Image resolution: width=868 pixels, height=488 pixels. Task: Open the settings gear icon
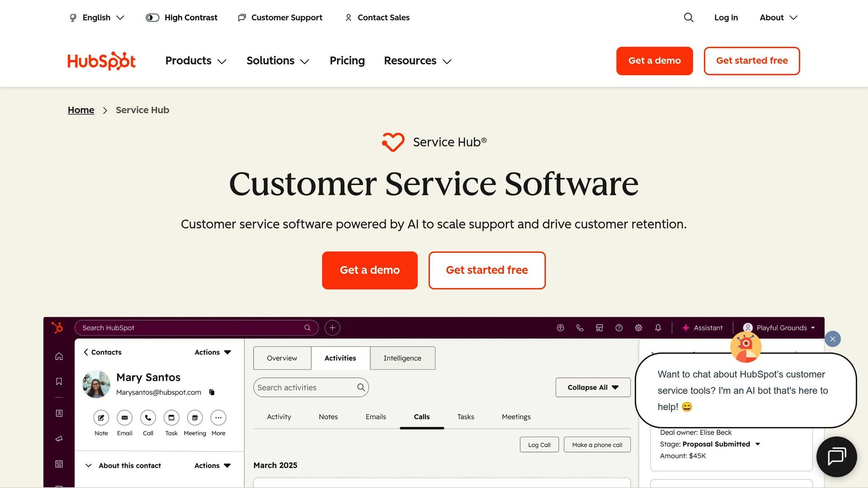(638, 328)
